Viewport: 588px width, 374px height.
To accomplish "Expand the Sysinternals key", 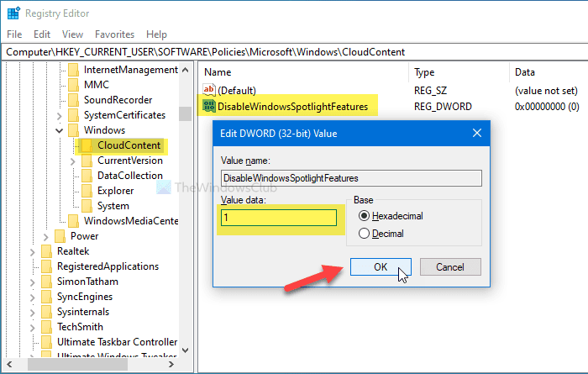I will [x=33, y=313].
